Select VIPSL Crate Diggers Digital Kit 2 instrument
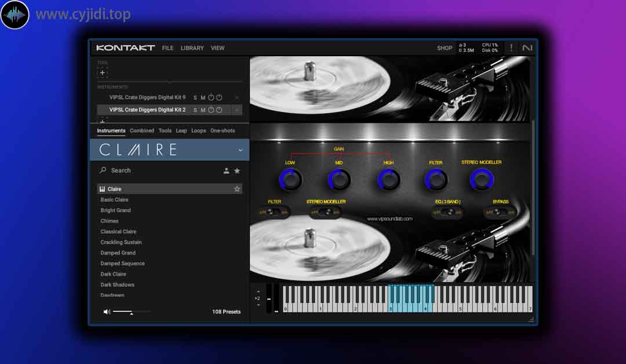The image size is (626, 364). 147,110
